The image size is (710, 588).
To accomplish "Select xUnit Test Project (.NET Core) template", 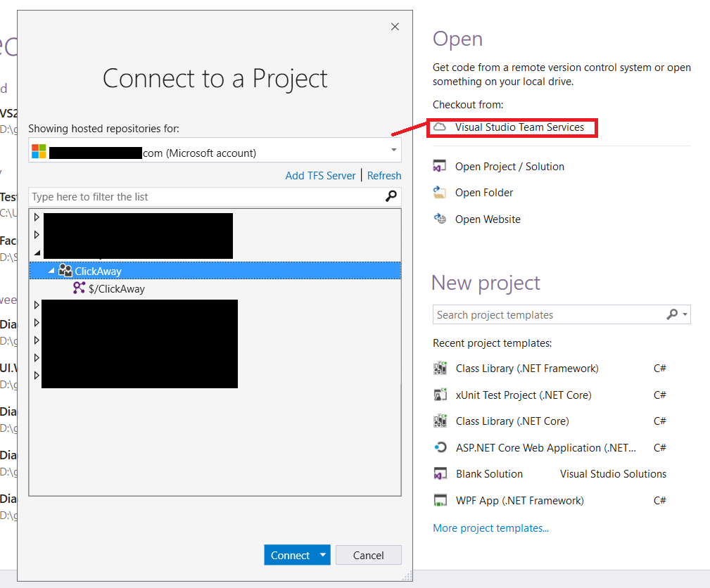I will 524,395.
